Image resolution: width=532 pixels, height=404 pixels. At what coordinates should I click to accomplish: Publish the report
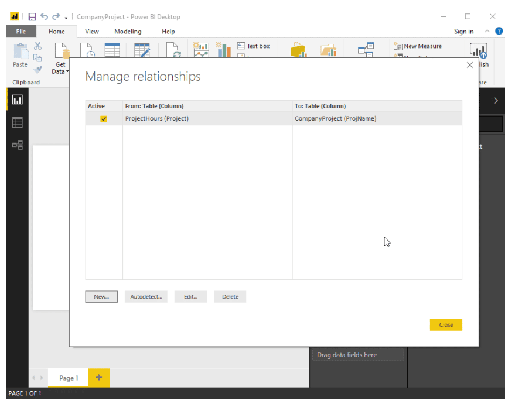(x=479, y=52)
